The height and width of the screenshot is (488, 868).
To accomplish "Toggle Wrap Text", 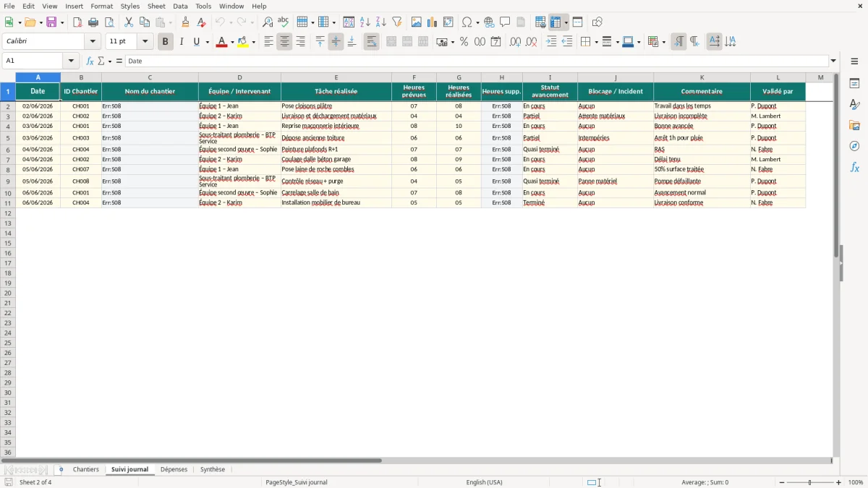I will pyautogui.click(x=371, y=42).
